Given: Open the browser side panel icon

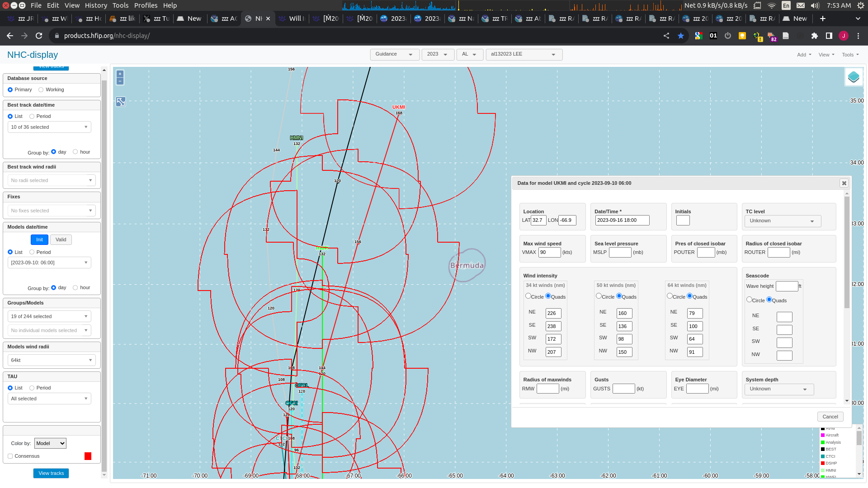Looking at the screenshot, I should coord(829,36).
